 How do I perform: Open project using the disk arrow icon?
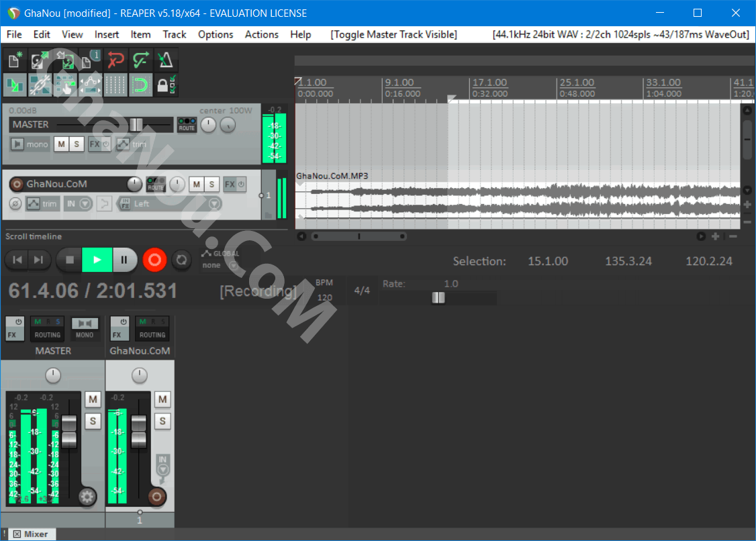pos(40,60)
